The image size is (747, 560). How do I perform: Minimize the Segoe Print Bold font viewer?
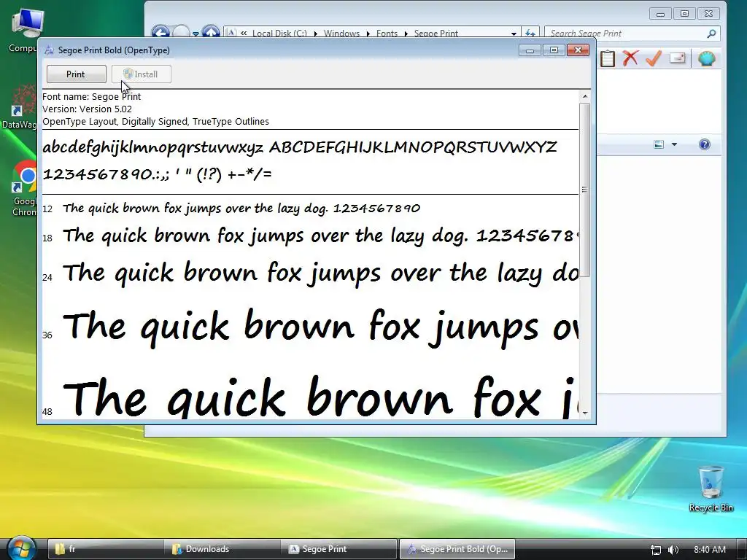[x=530, y=50]
